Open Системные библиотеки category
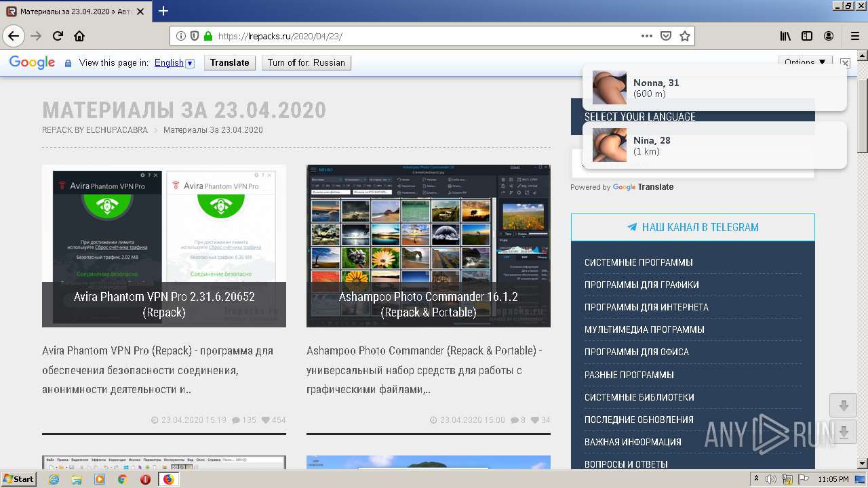This screenshot has height=488, width=868. pos(639,397)
